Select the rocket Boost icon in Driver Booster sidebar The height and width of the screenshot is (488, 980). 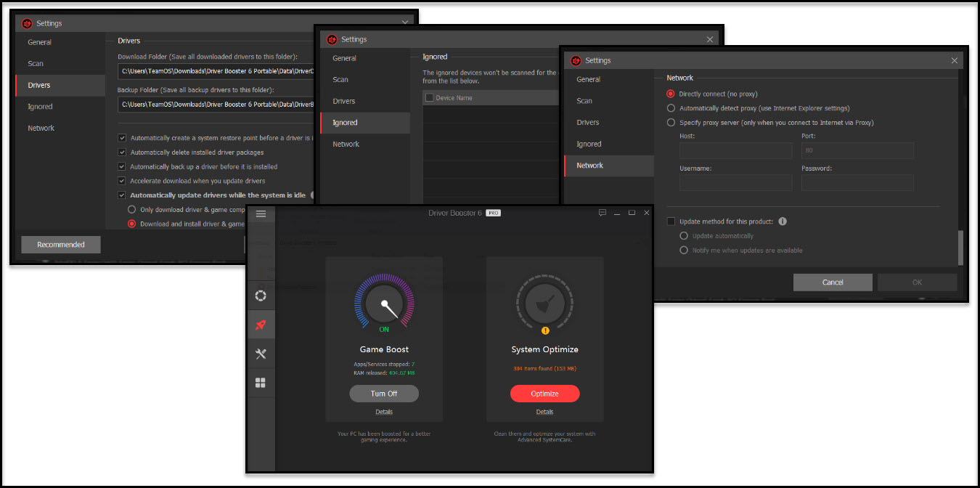coord(261,325)
